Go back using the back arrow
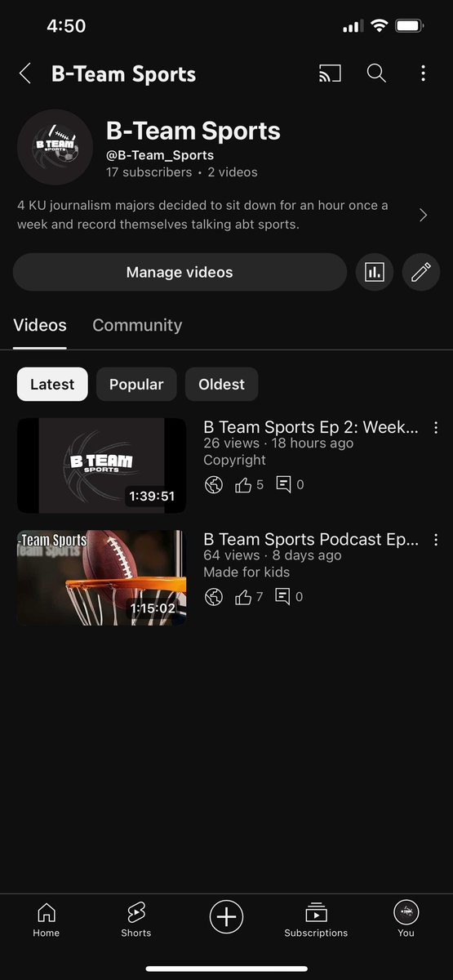 coord(25,74)
